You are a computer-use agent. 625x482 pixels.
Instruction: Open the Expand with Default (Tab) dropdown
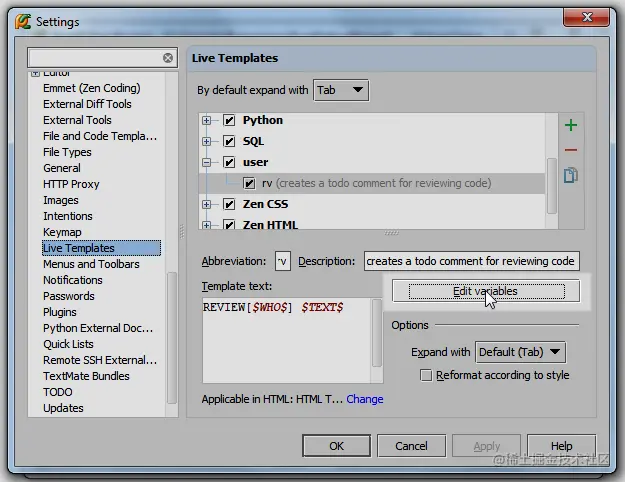[520, 352]
